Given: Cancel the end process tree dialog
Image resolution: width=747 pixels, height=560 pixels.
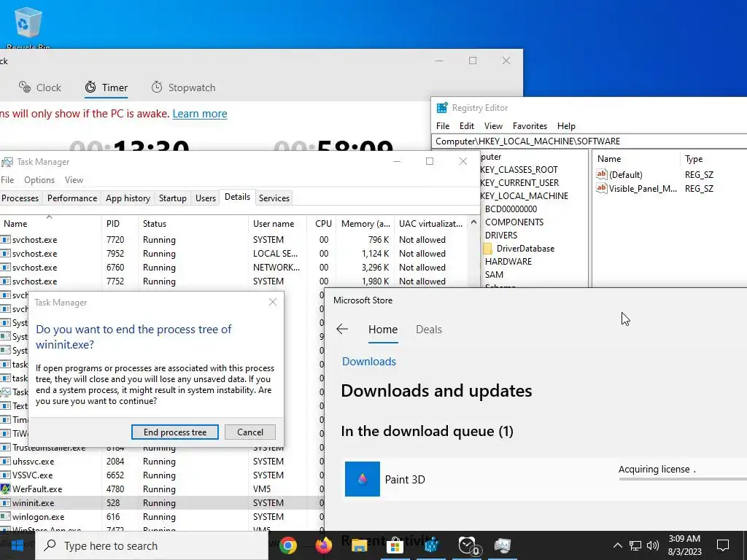Looking at the screenshot, I should coord(250,432).
